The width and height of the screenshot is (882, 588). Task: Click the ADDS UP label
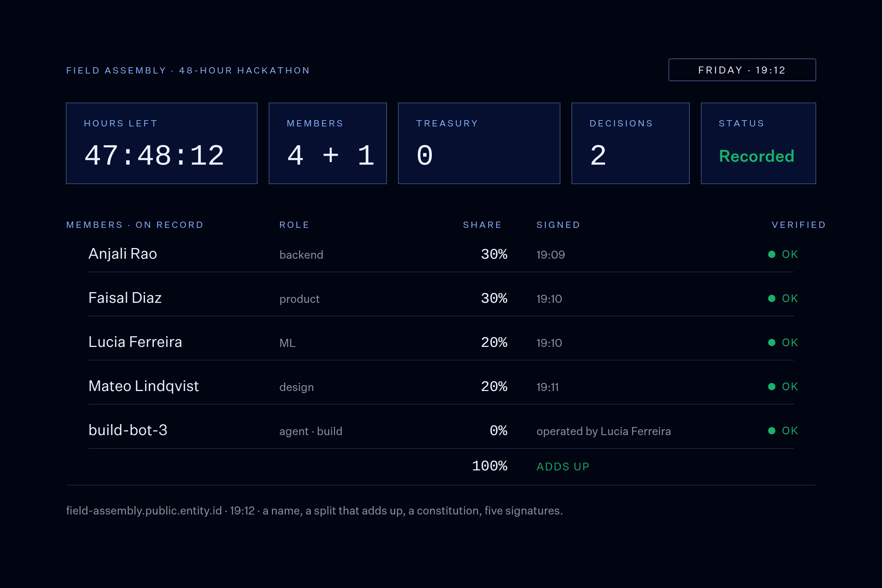pyautogui.click(x=563, y=466)
